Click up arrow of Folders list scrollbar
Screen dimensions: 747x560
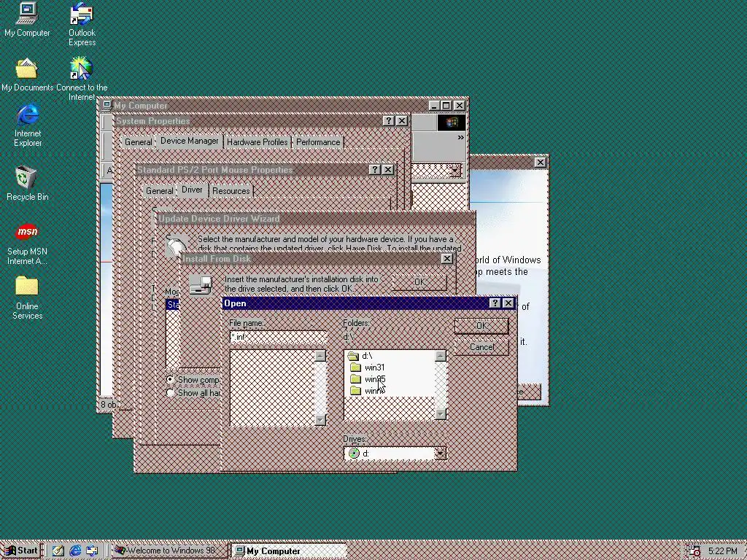pyautogui.click(x=441, y=356)
